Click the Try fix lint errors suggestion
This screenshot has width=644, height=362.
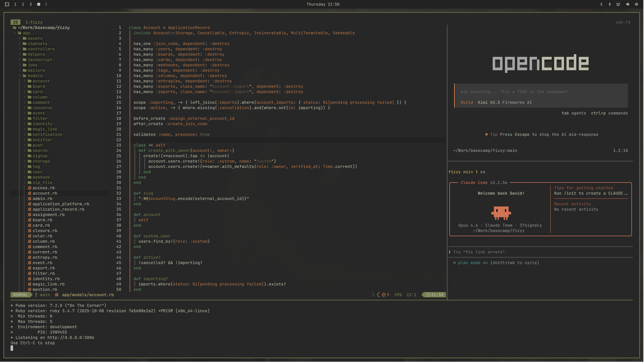pos(479,252)
